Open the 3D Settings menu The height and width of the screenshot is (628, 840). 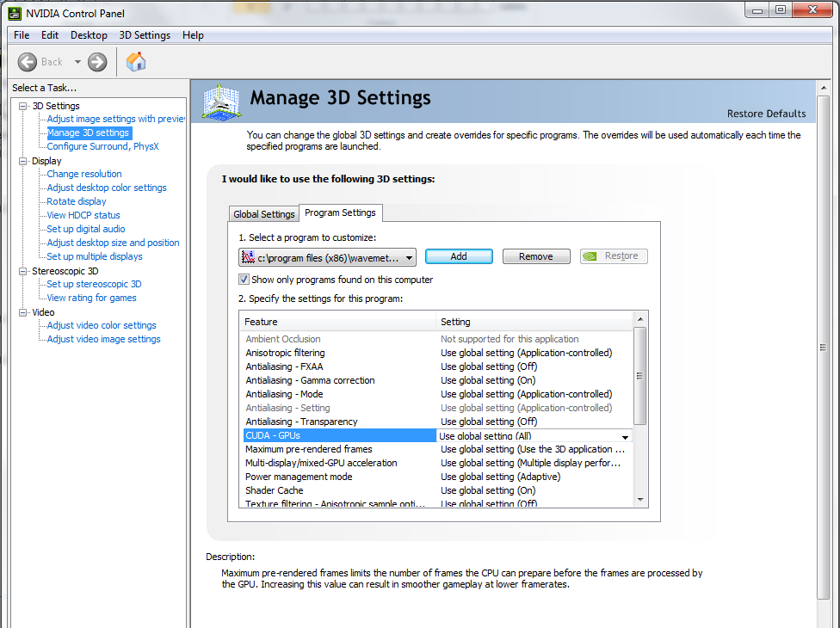coord(145,35)
